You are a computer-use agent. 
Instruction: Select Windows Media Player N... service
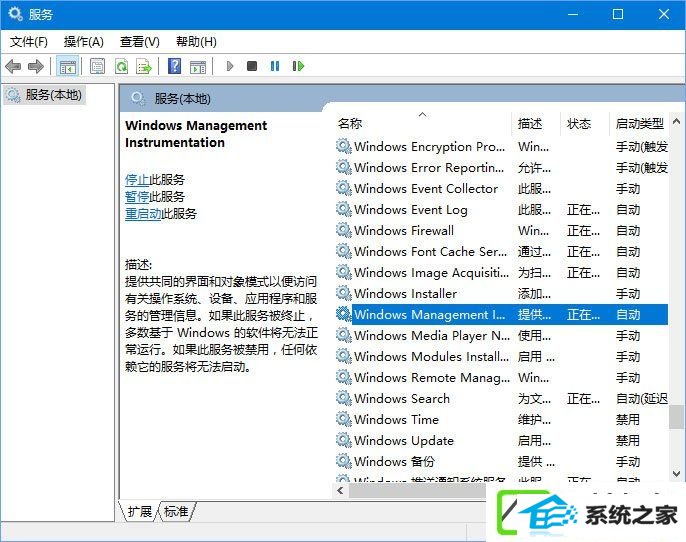pyautogui.click(x=501, y=335)
